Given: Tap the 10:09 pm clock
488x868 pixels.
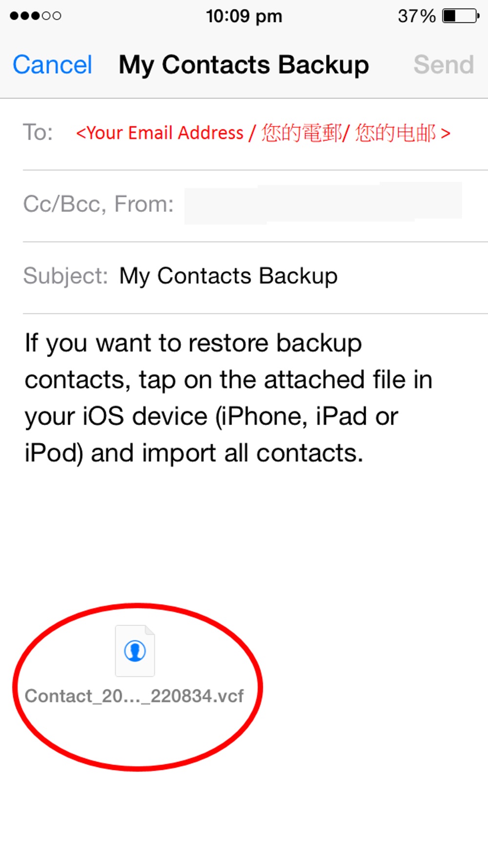Looking at the screenshot, I should coord(244,16).
